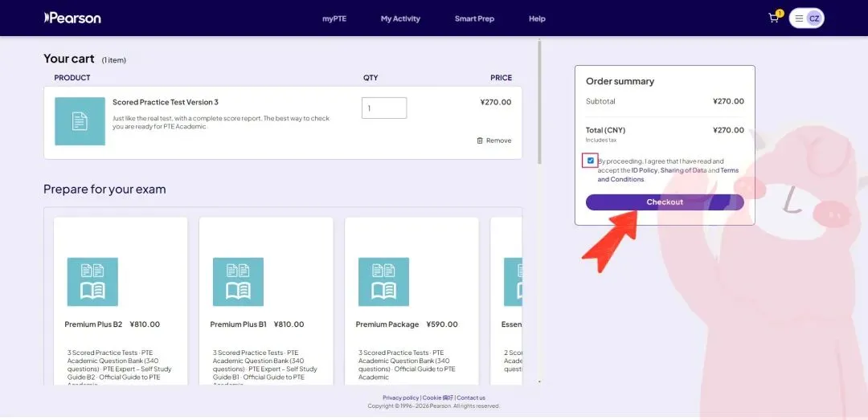Image resolution: width=868 pixels, height=420 pixels.
Task: Open the Help menu
Action: pos(537,18)
